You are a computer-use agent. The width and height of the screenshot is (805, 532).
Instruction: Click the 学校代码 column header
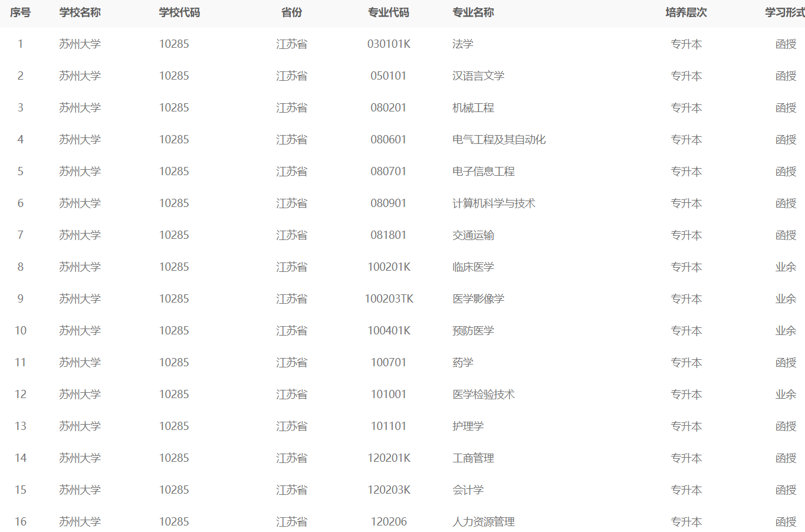click(179, 12)
